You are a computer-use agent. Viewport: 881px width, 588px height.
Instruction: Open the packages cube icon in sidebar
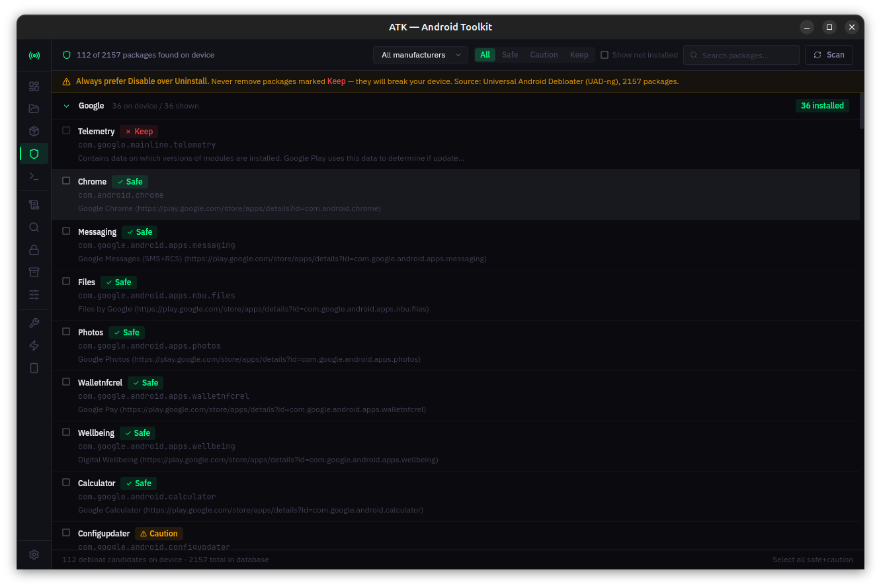34,131
